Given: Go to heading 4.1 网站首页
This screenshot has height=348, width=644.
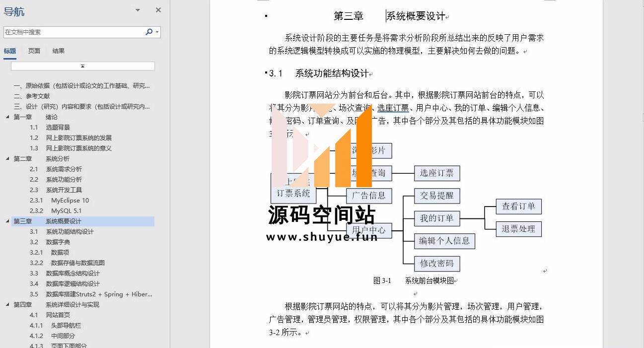Looking at the screenshot, I should [x=50, y=315].
